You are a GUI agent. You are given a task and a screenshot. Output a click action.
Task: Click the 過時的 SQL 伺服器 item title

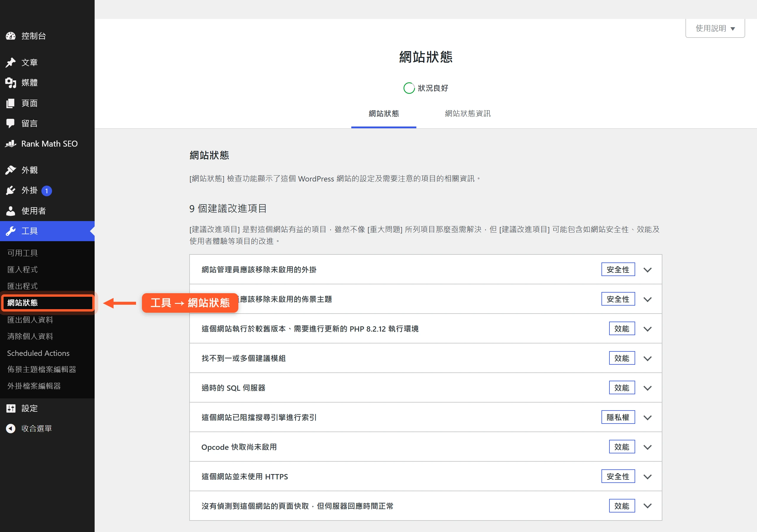pyautogui.click(x=233, y=388)
